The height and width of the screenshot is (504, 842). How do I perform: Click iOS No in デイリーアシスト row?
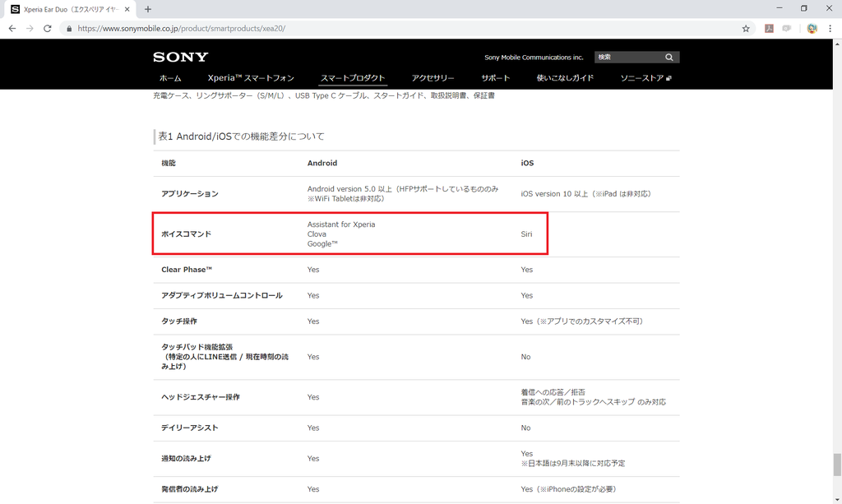click(x=525, y=428)
